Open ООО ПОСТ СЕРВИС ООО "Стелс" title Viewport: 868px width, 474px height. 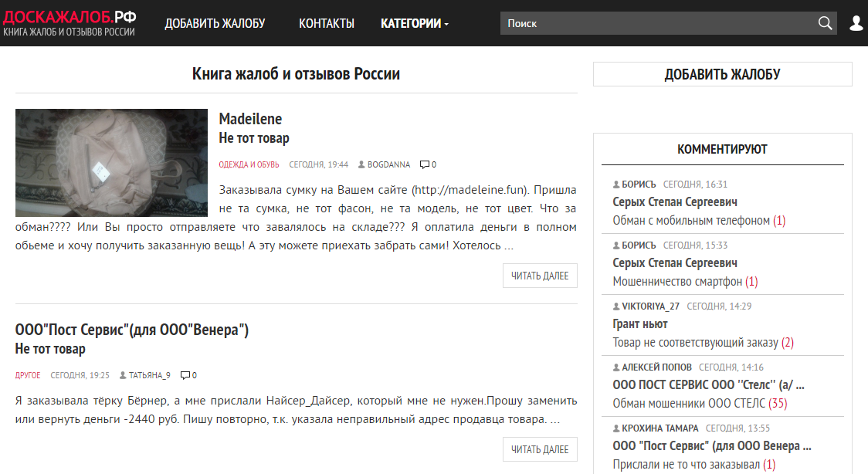(x=709, y=384)
